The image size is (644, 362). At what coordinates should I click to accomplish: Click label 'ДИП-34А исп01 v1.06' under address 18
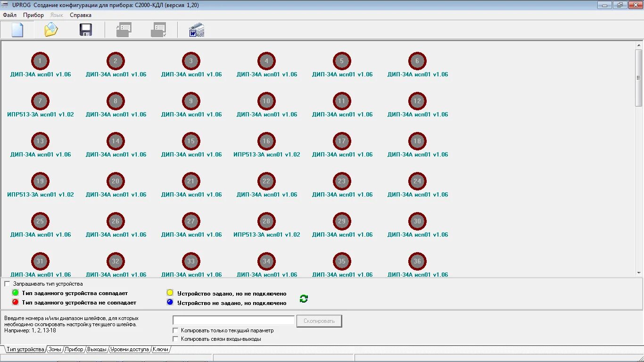(418, 155)
